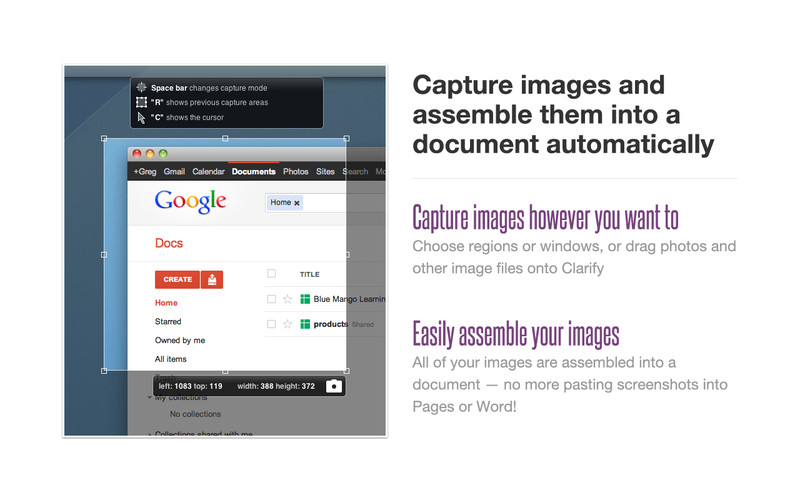The width and height of the screenshot is (800, 500).
Task: Open the products spreadsheet icon
Action: (305, 324)
